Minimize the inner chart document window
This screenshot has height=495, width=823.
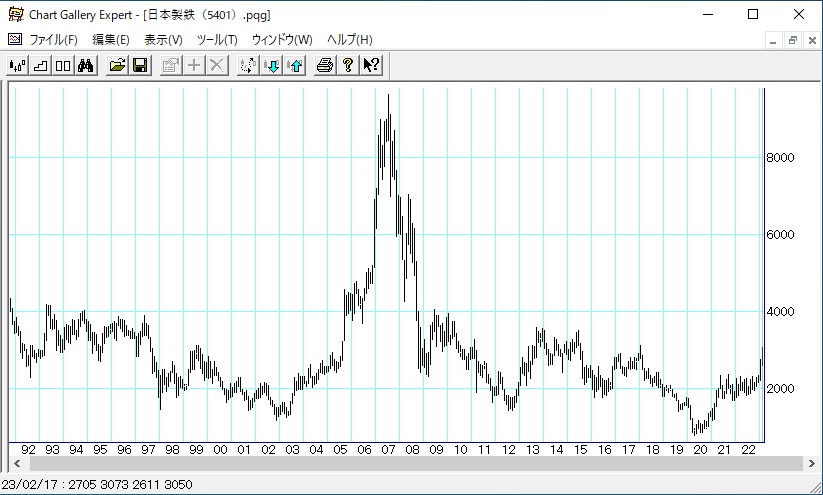point(774,40)
